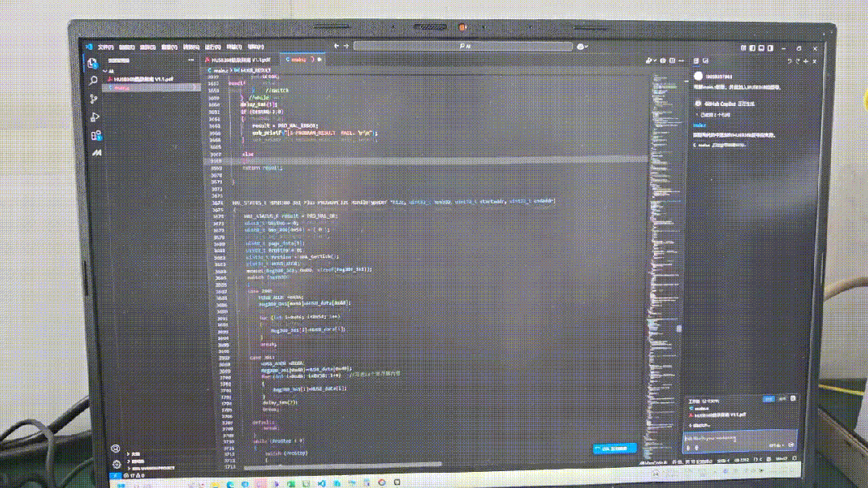The width and height of the screenshot is (868, 488).
Task: Click the navigate back arrow in the title bar
Action: (x=336, y=47)
